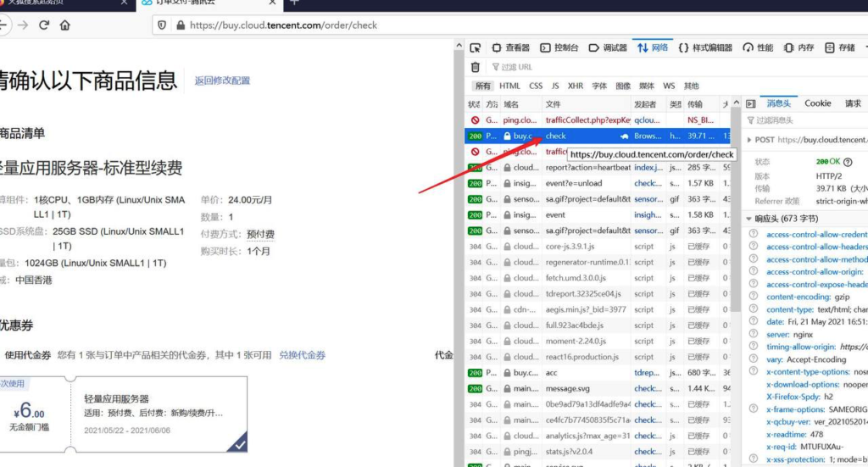This screenshot has width=868, height=467.
Task: Go to browser home page icon
Action: tap(65, 25)
